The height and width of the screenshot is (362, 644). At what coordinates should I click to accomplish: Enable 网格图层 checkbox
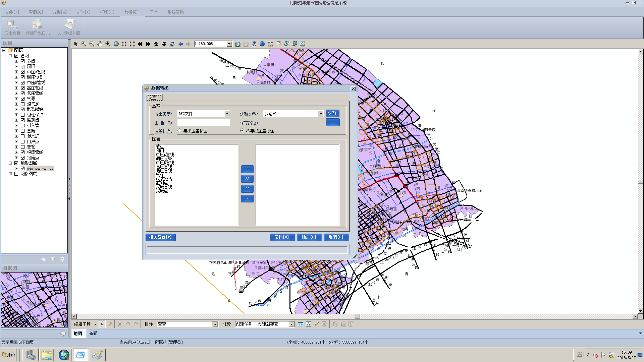point(16,174)
